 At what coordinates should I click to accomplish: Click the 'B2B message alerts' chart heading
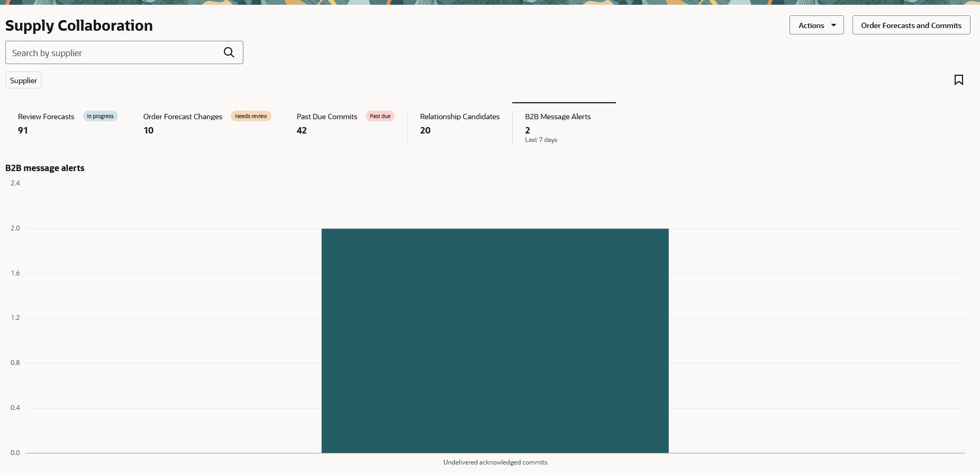point(45,168)
